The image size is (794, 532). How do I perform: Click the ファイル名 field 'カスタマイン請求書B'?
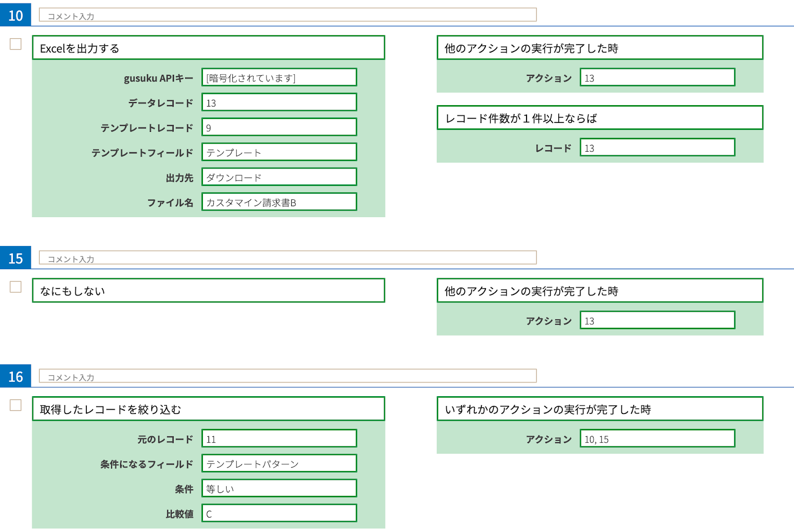pos(279,202)
